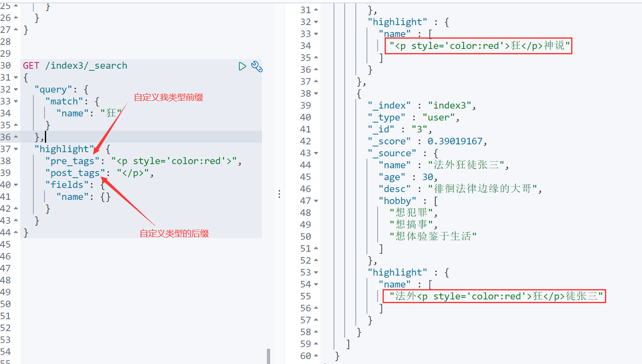Fold the "highlight" block at editor line 37

pos(16,149)
